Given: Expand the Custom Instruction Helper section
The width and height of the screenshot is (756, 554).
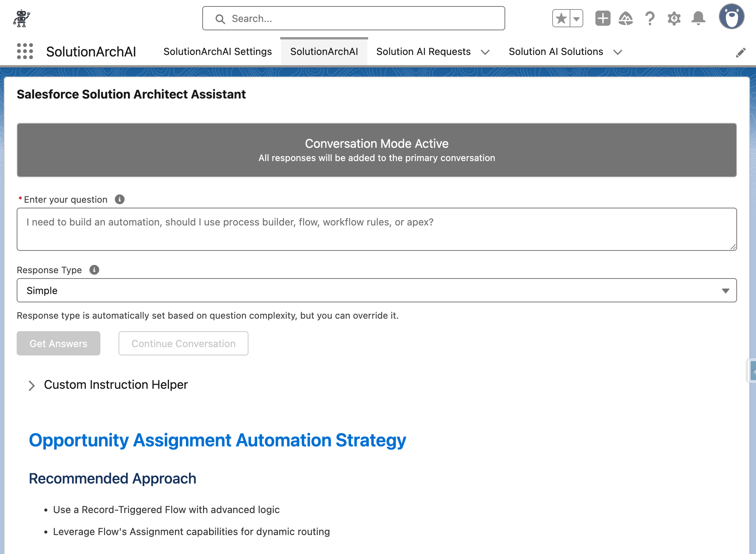Looking at the screenshot, I should tap(32, 385).
